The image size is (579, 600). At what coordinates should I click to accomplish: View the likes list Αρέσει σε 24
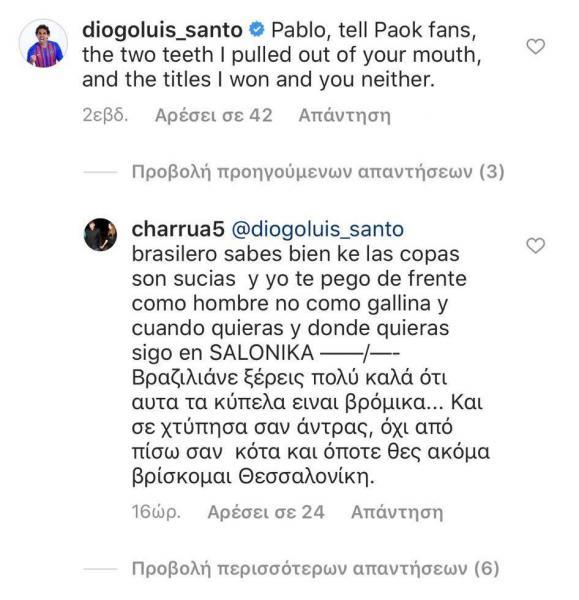[266, 512]
